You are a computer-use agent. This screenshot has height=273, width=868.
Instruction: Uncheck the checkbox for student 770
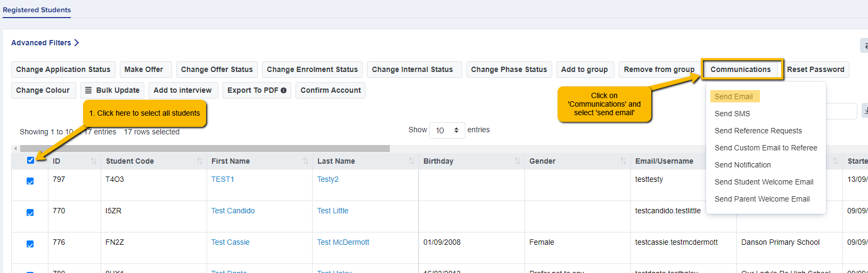tap(30, 213)
